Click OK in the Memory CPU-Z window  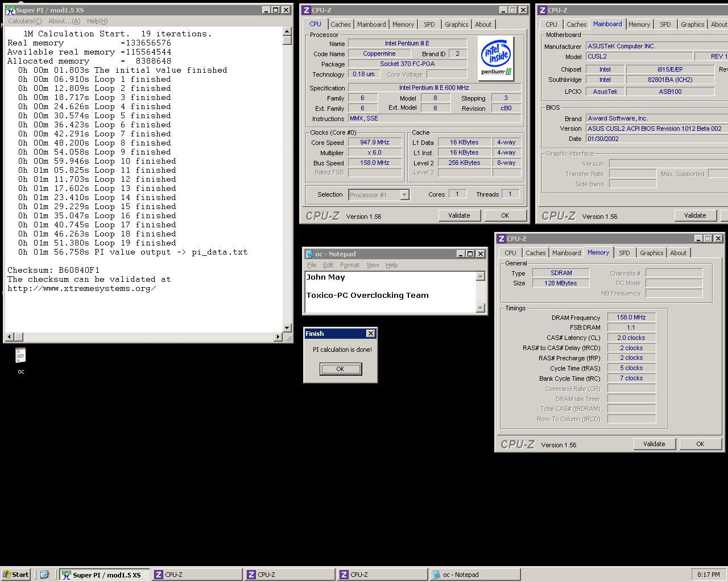[x=700, y=444]
